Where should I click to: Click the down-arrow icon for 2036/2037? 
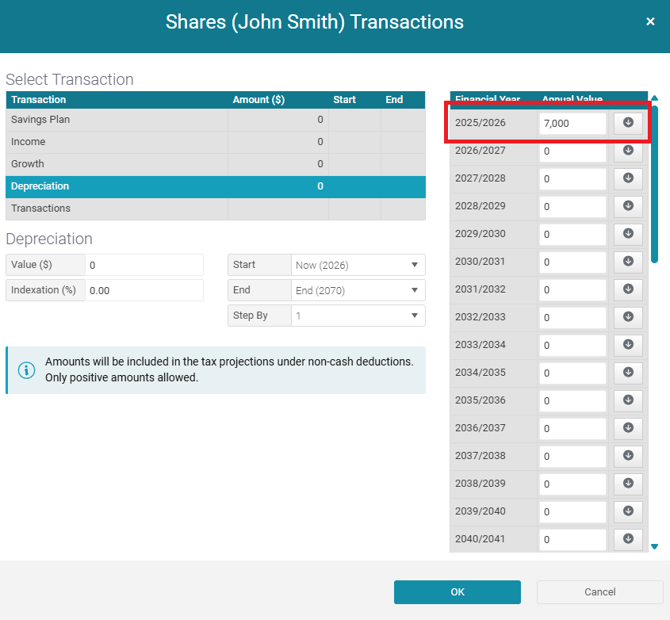pos(628,428)
